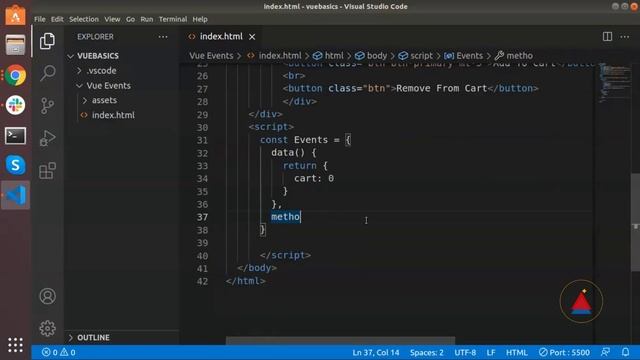Image resolution: width=640 pixels, height=360 pixels.
Task: Click the horizontal scrollbar thumb
Action: point(340,340)
